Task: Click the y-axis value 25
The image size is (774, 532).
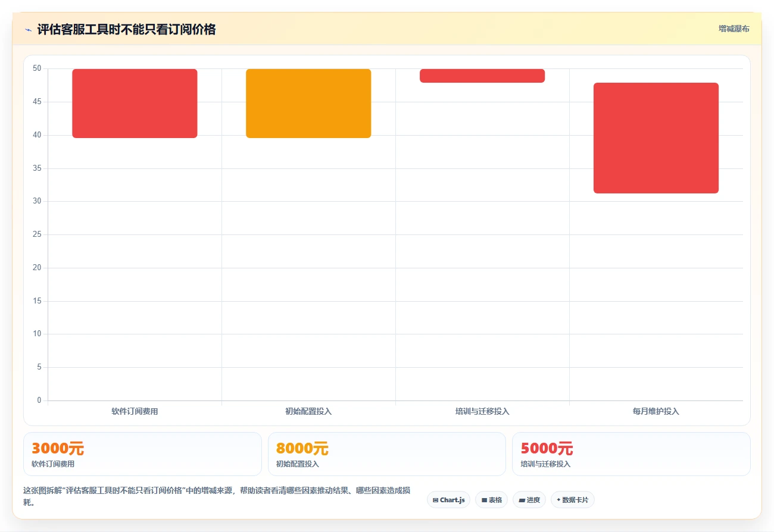Action: point(37,234)
